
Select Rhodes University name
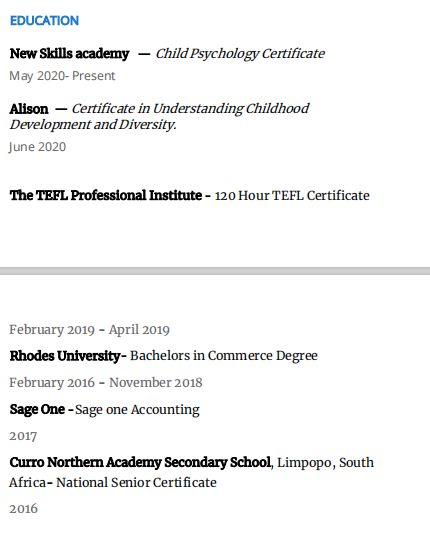(x=65, y=356)
